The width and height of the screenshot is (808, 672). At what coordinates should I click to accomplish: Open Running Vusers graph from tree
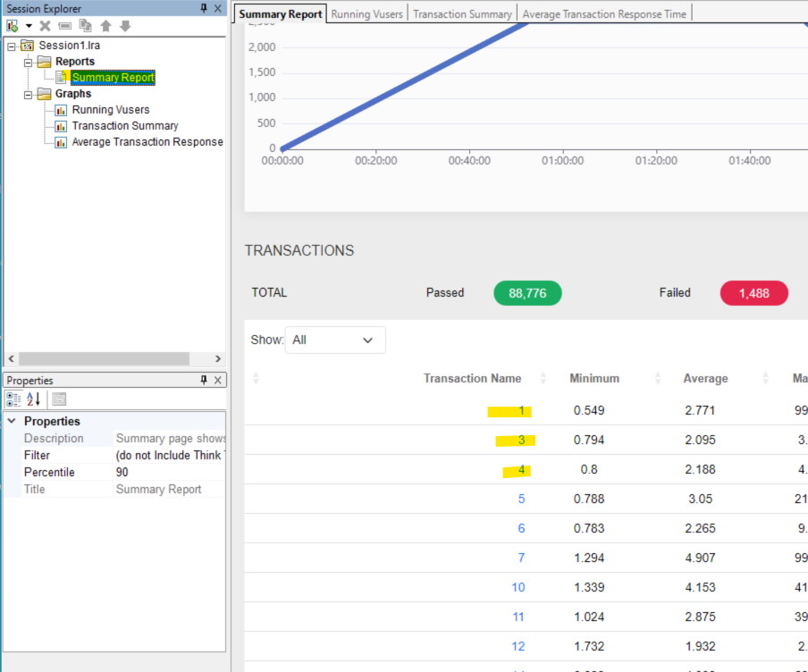111,110
